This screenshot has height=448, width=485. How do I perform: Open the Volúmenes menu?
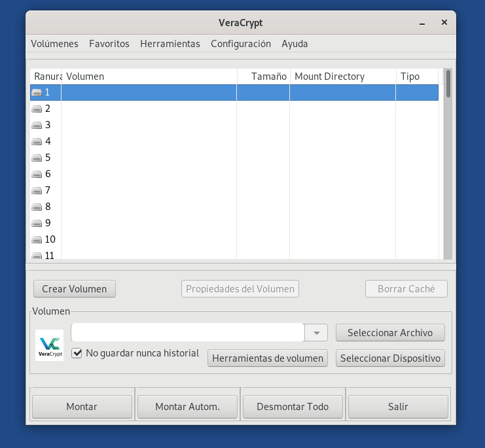point(54,44)
